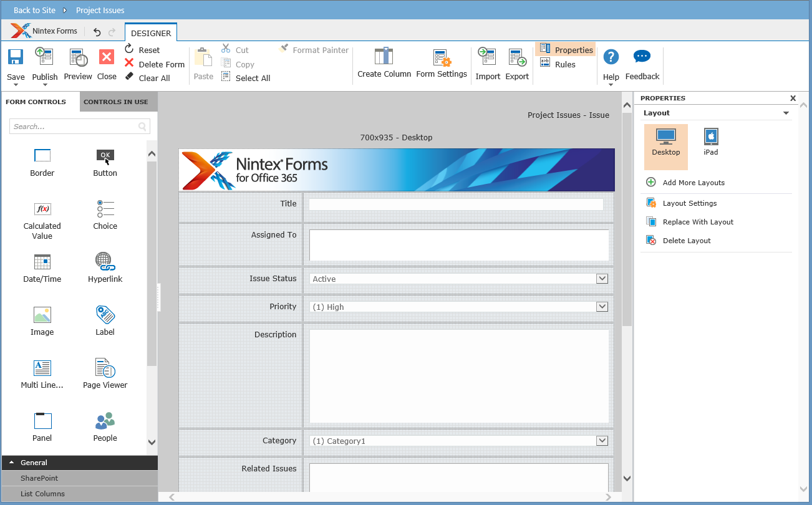Click Replace With Layout
The image size is (812, 505).
click(690, 222)
